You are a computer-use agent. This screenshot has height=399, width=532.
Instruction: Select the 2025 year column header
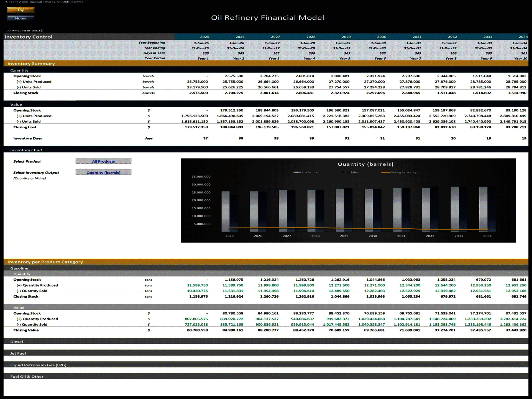click(205, 37)
